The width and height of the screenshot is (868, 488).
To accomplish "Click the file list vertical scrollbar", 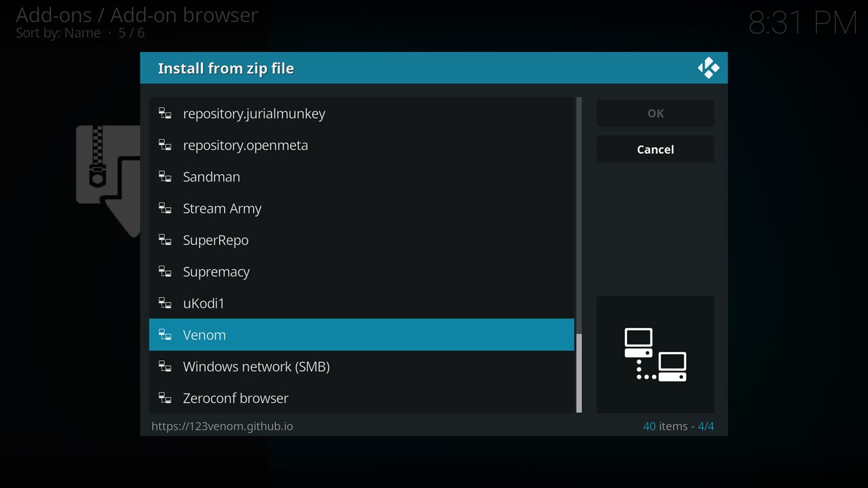I will tap(579, 254).
